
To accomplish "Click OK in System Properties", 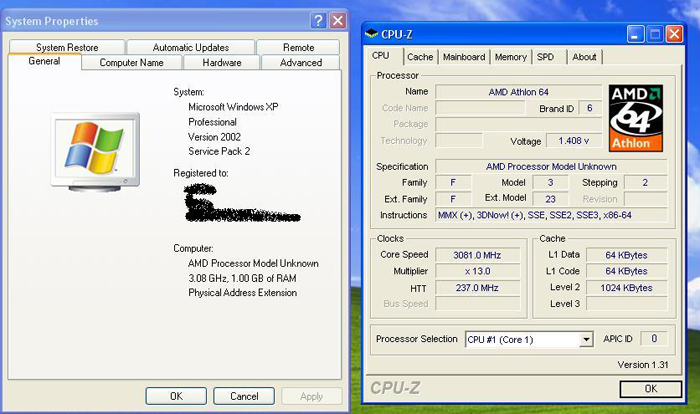I will coord(176,396).
